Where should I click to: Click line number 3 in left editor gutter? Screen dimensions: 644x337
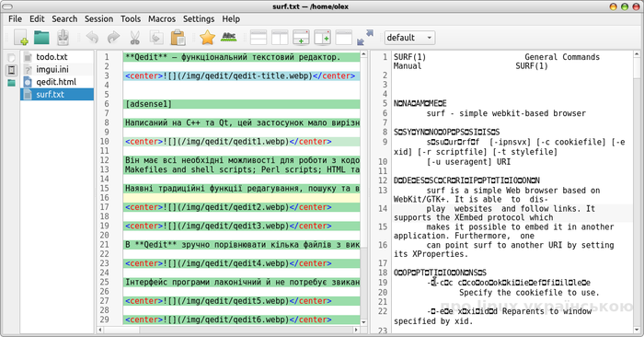[107, 76]
